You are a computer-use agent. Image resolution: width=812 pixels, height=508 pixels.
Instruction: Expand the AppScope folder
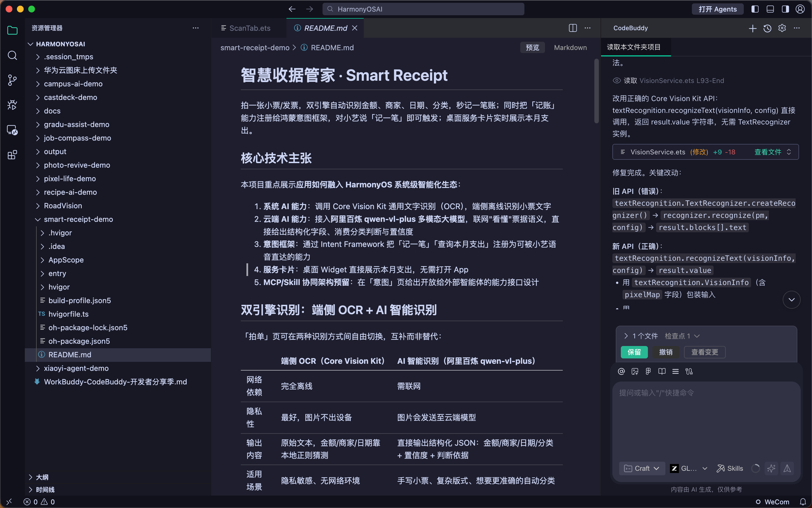42,260
